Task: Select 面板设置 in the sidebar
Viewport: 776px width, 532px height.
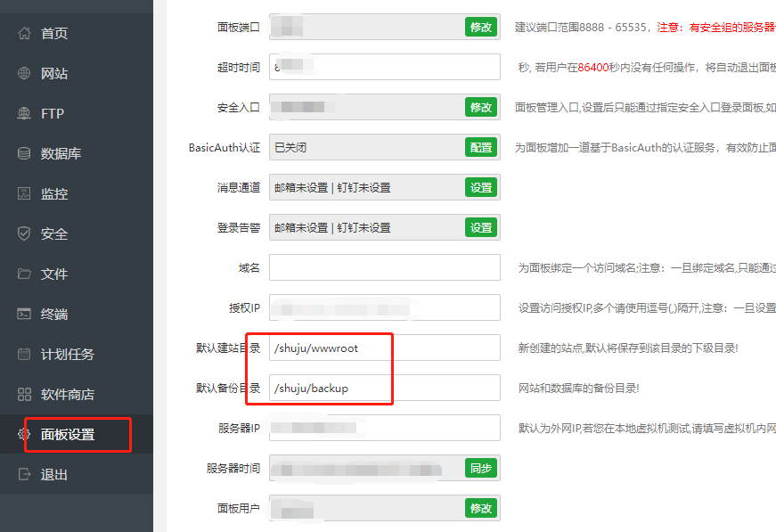Action: click(77, 434)
